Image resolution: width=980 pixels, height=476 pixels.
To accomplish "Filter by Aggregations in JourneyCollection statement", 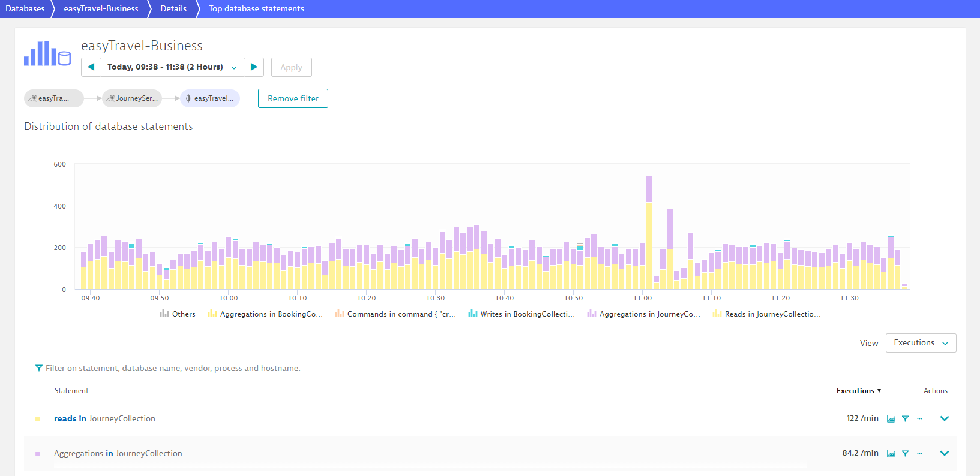I will [905, 454].
